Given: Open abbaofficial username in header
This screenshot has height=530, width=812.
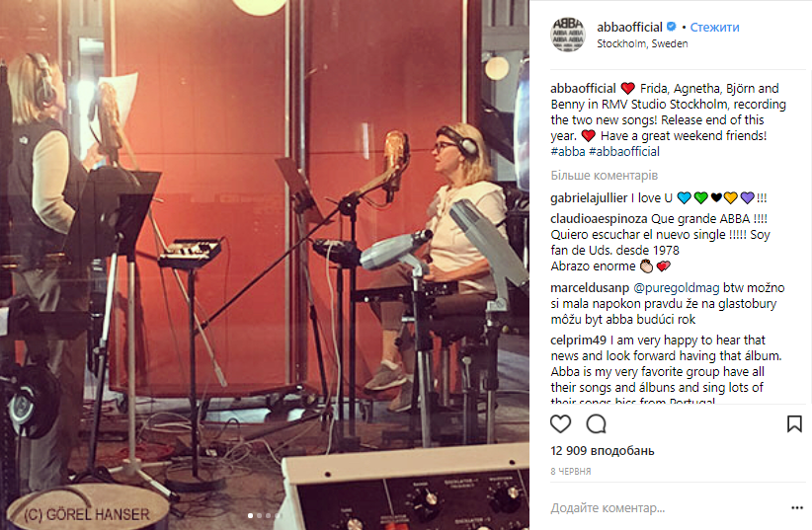Looking at the screenshot, I should point(629,27).
